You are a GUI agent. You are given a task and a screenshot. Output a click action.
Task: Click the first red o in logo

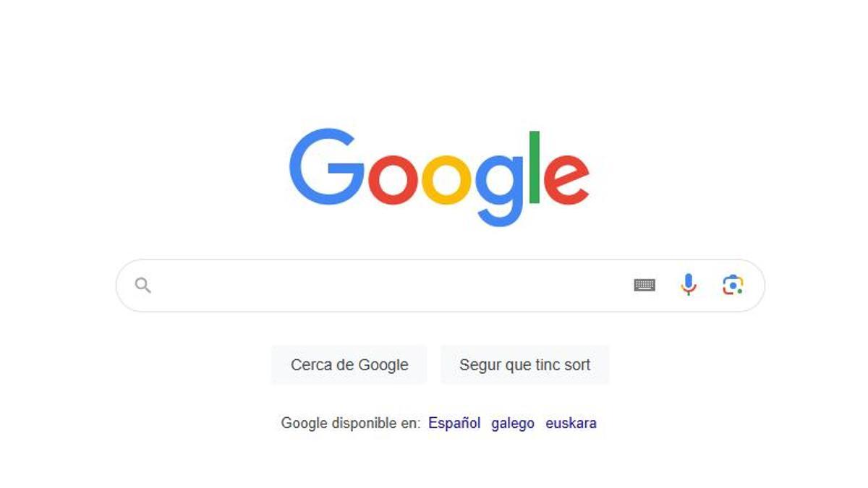(x=393, y=179)
